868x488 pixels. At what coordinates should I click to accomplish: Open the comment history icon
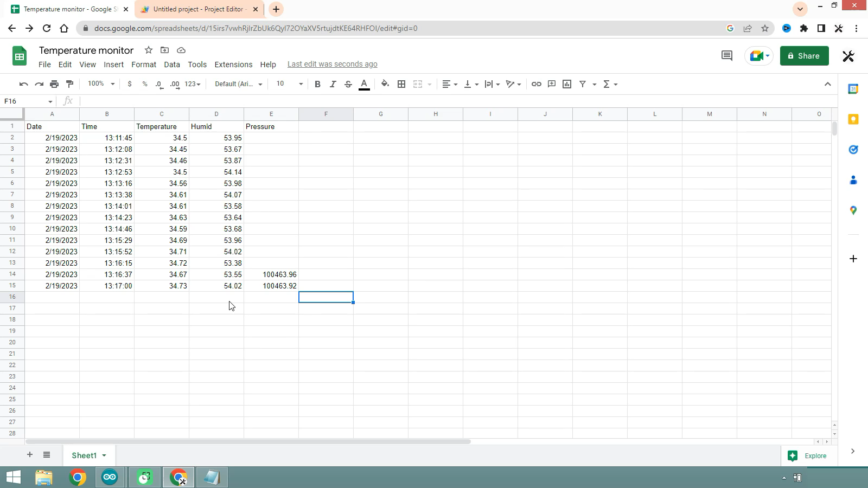point(727,56)
